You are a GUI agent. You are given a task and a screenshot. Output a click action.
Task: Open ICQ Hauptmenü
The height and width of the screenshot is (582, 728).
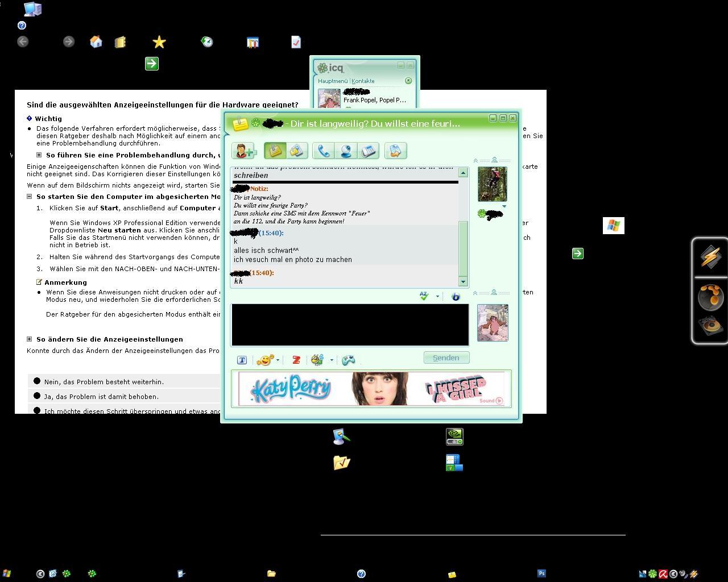(x=333, y=81)
